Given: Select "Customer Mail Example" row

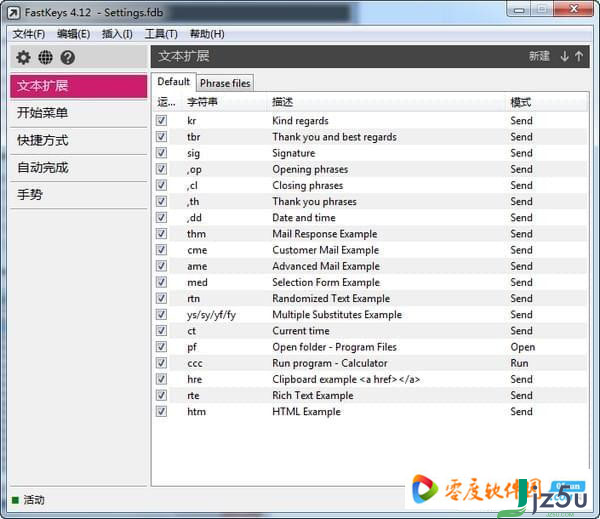Looking at the screenshot, I should 370,250.
